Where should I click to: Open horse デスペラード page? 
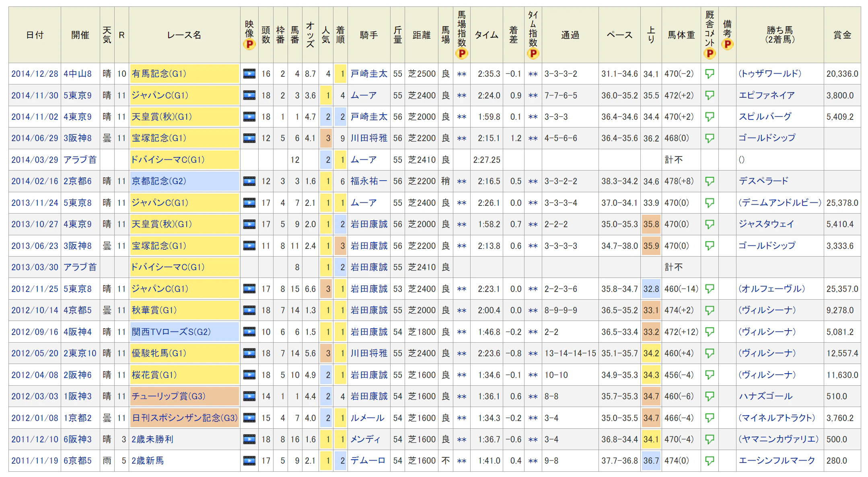(x=763, y=181)
